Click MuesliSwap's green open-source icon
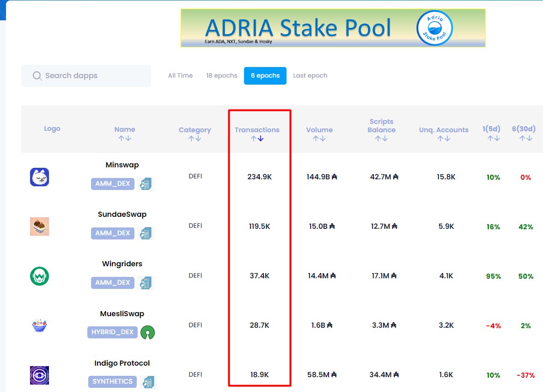The image size is (543, 392). tap(148, 332)
